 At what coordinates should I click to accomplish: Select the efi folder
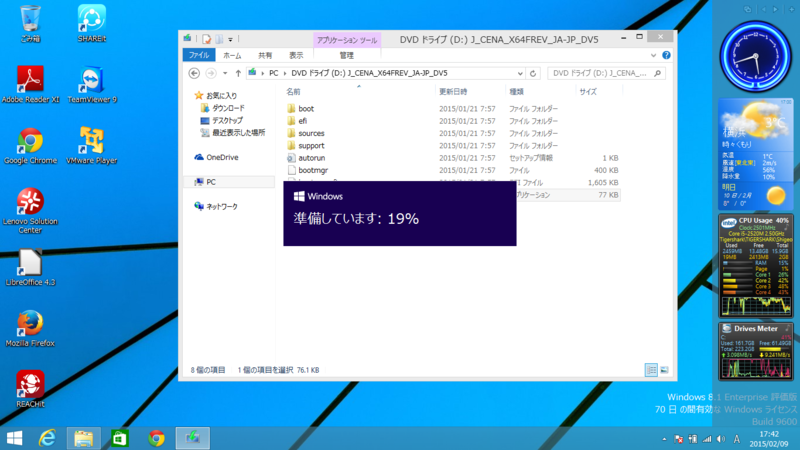pos(303,121)
